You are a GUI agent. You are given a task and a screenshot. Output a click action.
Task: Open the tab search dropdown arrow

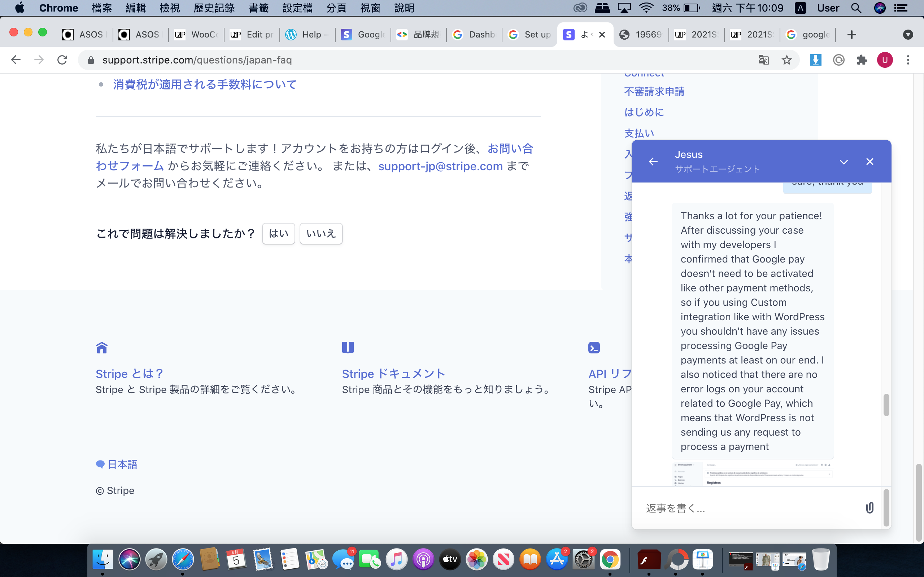[908, 35]
